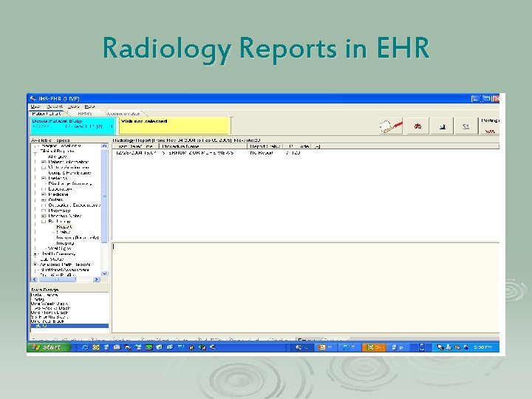Expand the Laboratory tree node
The height and width of the screenshot is (399, 532).
tap(44, 189)
